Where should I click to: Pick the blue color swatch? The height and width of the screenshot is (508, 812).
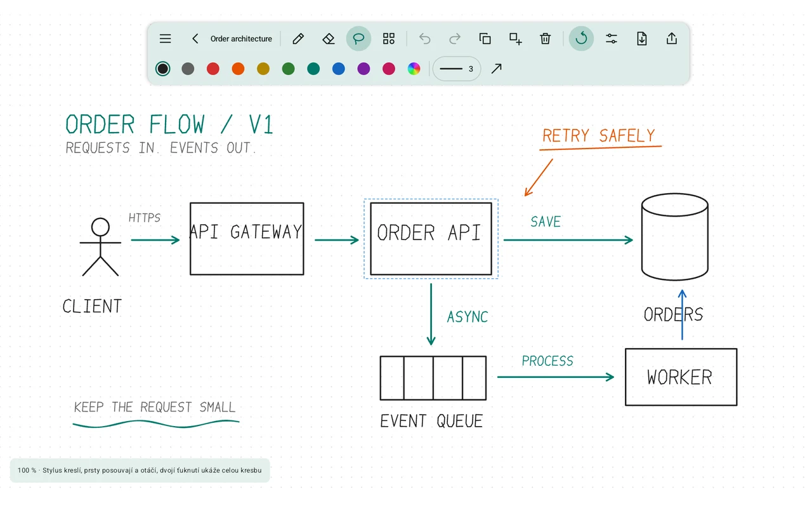point(339,69)
